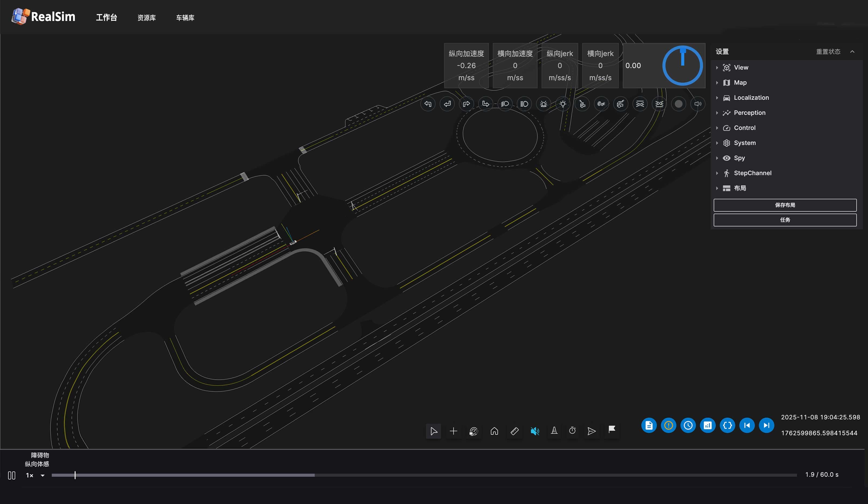Screen dimensions: 868x504
Task: Toggle the hazard beacon light indicator
Action: coord(544,104)
